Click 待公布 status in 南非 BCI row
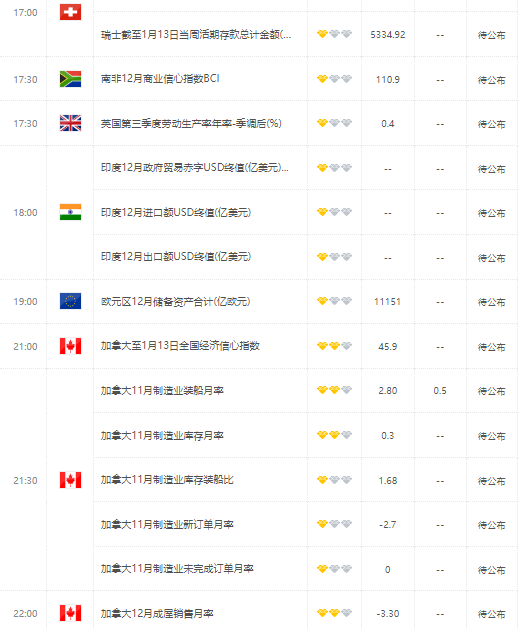The width and height of the screenshot is (518, 630). [x=491, y=80]
